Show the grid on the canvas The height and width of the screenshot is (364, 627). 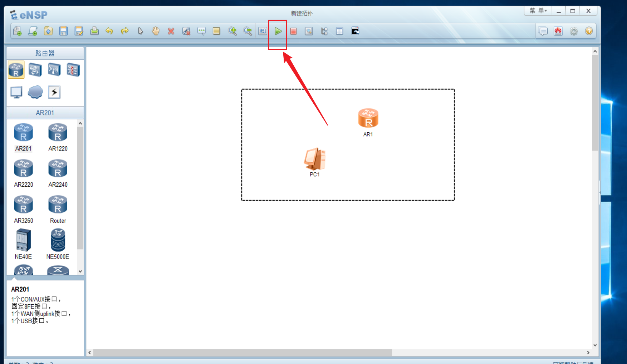(x=339, y=31)
